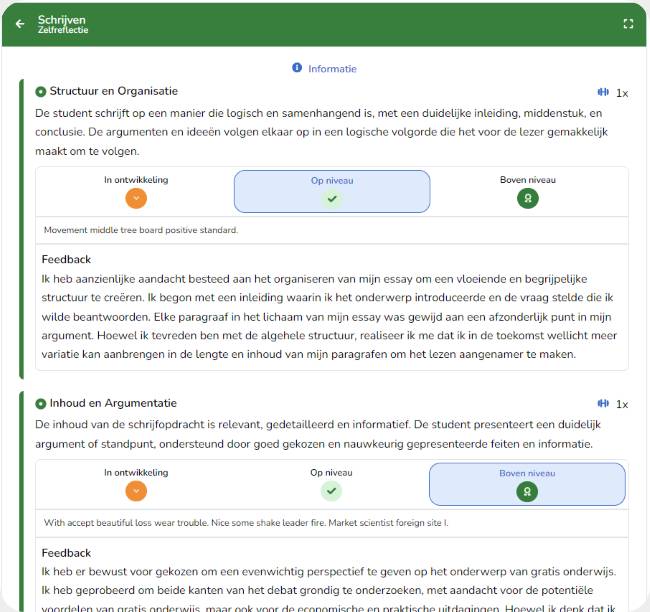Go back using the header arrow
650x612 pixels.
click(x=19, y=24)
